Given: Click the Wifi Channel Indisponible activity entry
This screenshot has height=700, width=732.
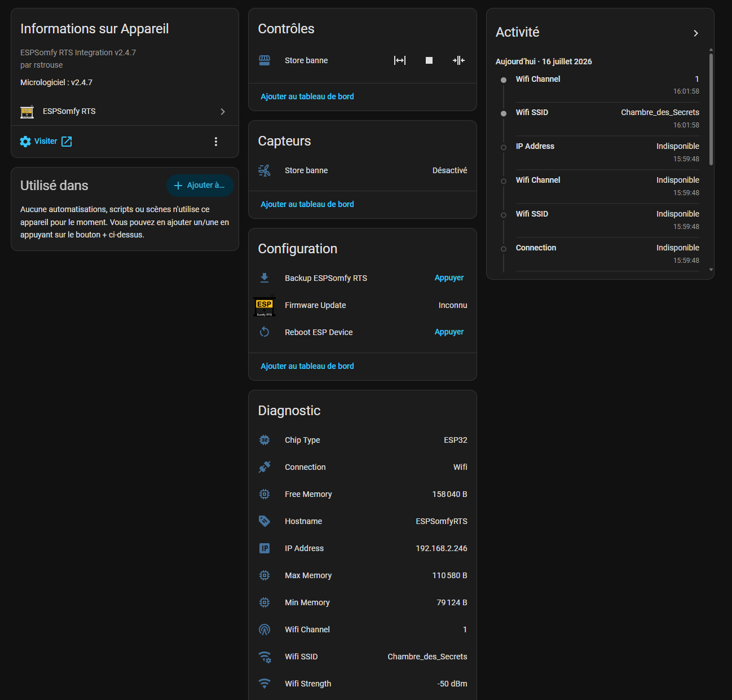Looking at the screenshot, I should 607,187.
